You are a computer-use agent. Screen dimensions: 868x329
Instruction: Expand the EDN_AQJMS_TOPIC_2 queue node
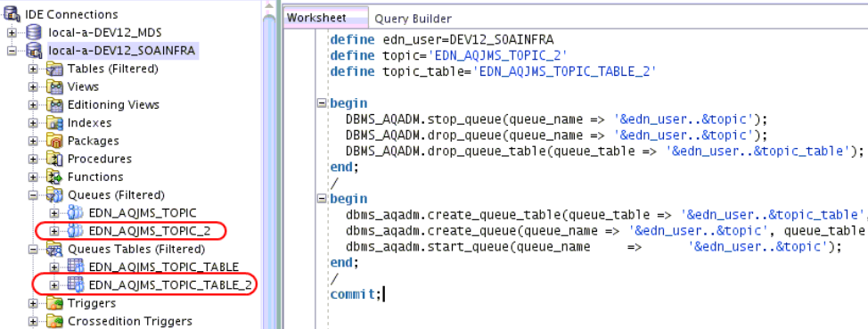(x=54, y=230)
